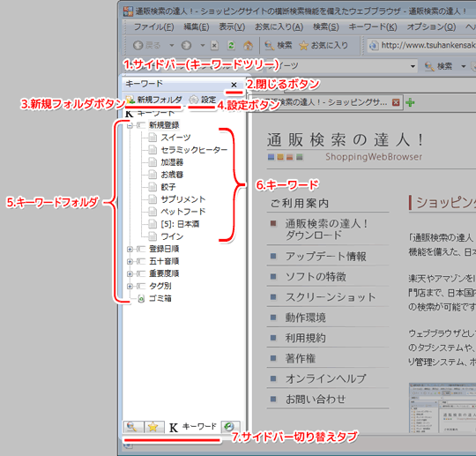Click the K キーワード root tree node
The height and width of the screenshot is (456, 476).
coord(150,113)
